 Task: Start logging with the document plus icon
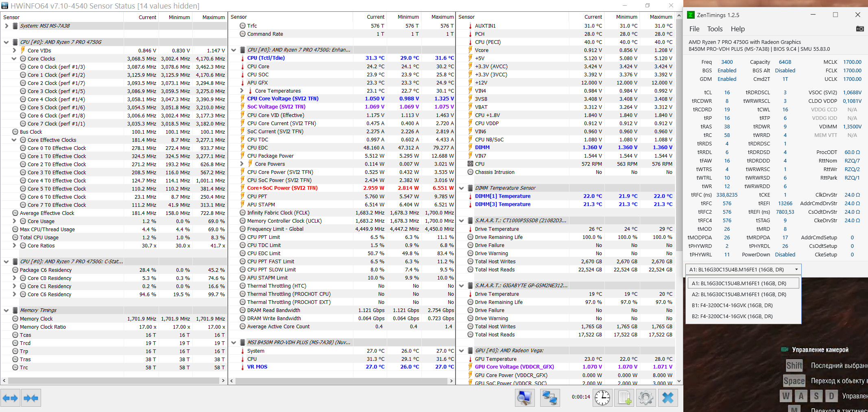624,398
